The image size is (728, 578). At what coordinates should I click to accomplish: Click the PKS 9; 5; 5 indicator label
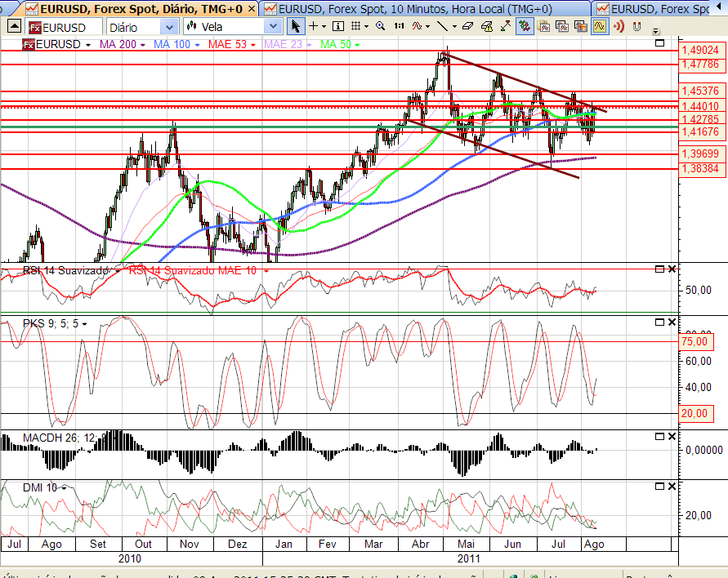tap(50, 323)
